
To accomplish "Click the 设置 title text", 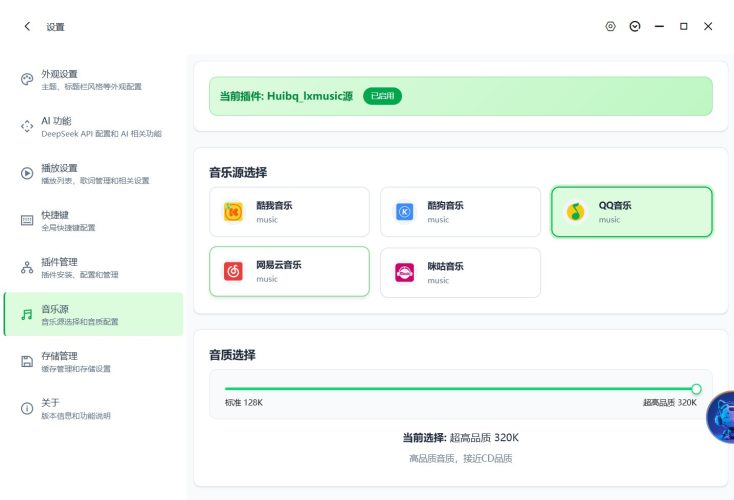I will (55, 27).
